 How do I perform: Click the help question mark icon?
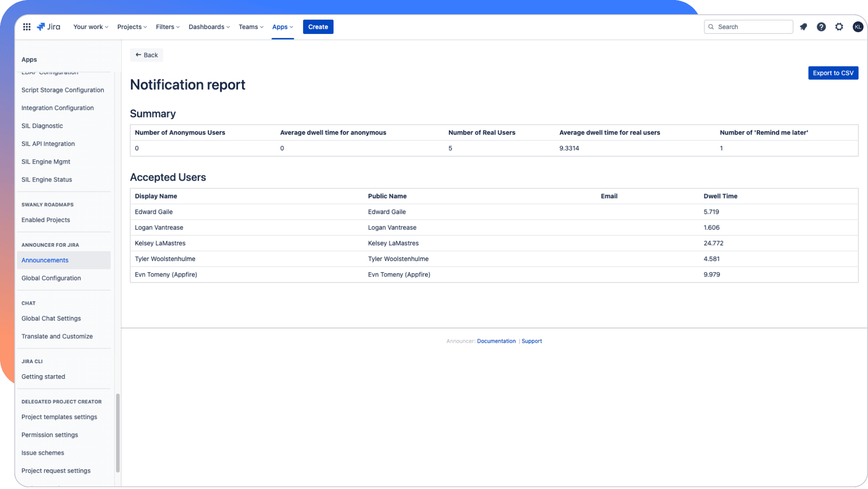(x=821, y=27)
